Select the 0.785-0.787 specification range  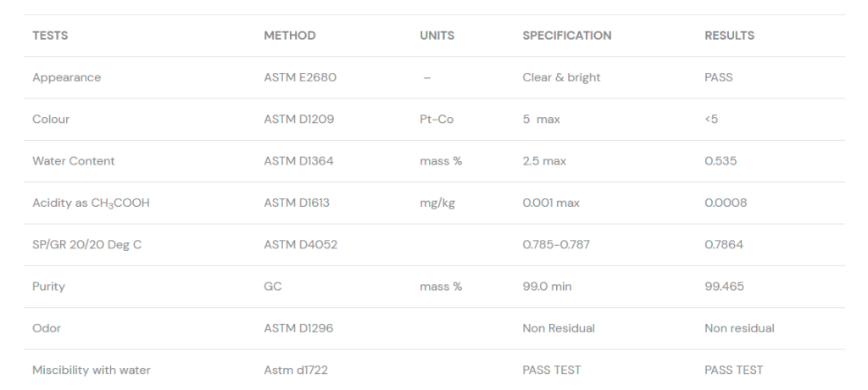[x=556, y=245]
